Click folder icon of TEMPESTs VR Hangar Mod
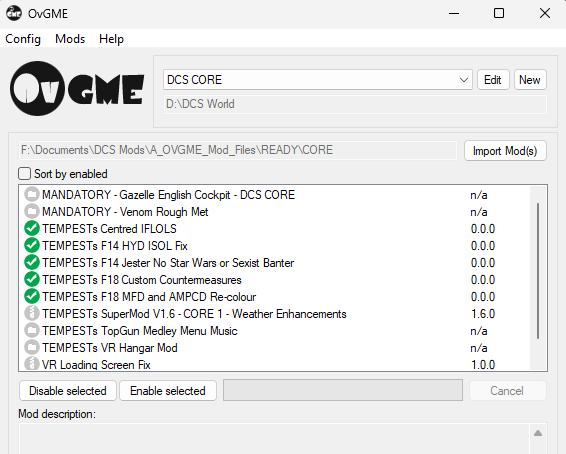This screenshot has width=566, height=454. (32, 347)
